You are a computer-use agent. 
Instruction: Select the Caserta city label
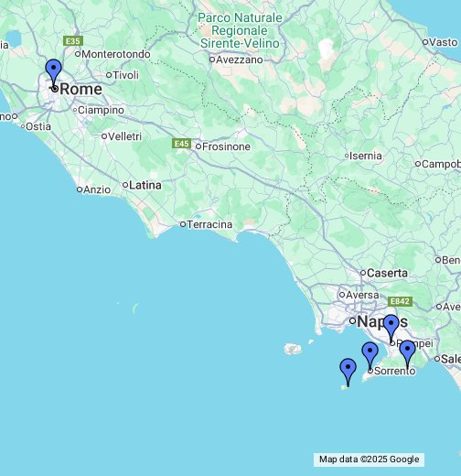pyautogui.click(x=387, y=273)
